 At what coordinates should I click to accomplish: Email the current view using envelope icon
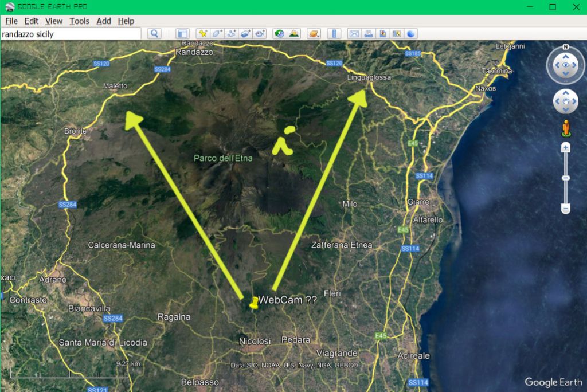[354, 34]
